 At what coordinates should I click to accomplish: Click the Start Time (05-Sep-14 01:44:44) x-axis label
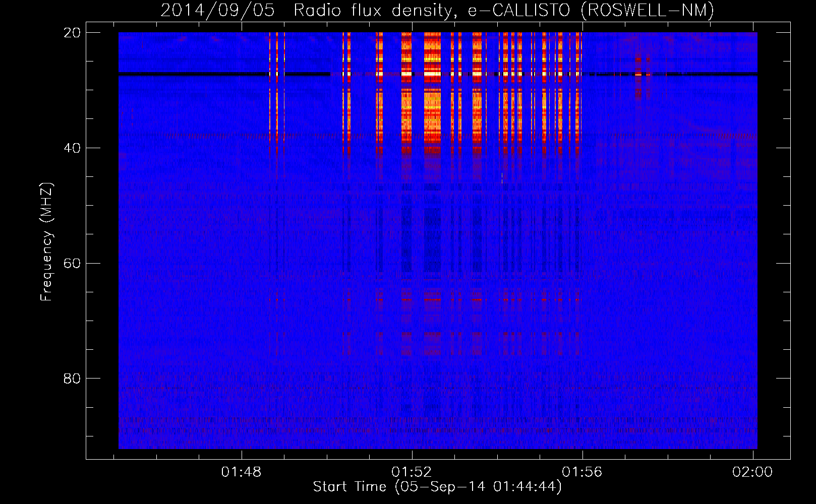click(437, 487)
